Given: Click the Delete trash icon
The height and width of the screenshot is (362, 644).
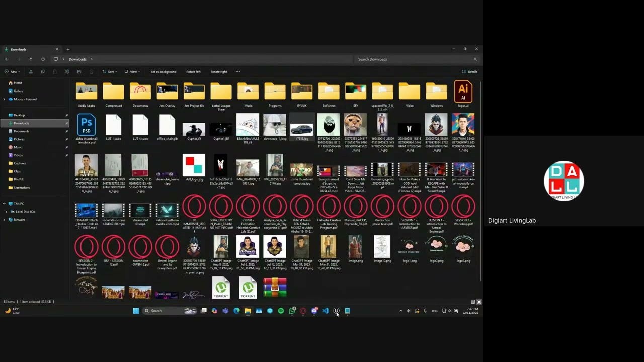Looking at the screenshot, I should pyautogui.click(x=91, y=72).
